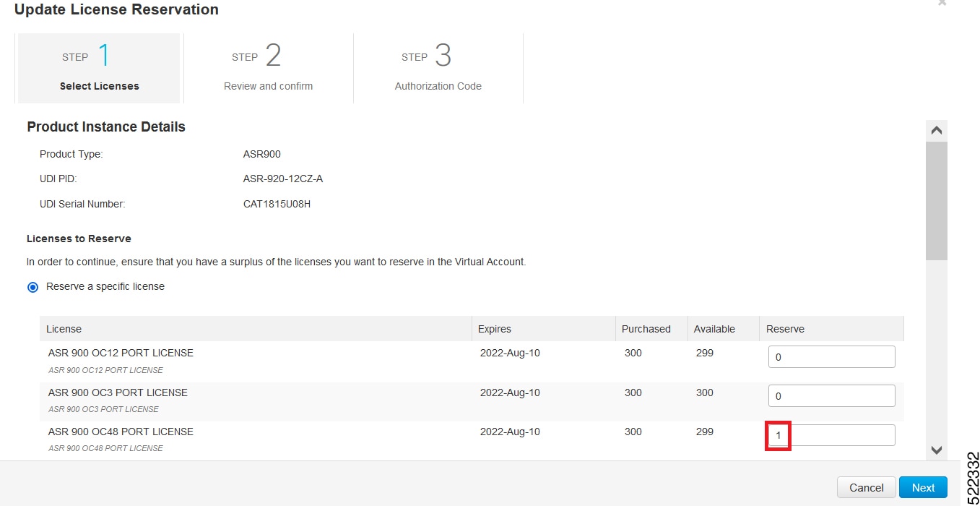This screenshot has width=980, height=506.
Task: Click the scroll up arrow
Action: 937,131
